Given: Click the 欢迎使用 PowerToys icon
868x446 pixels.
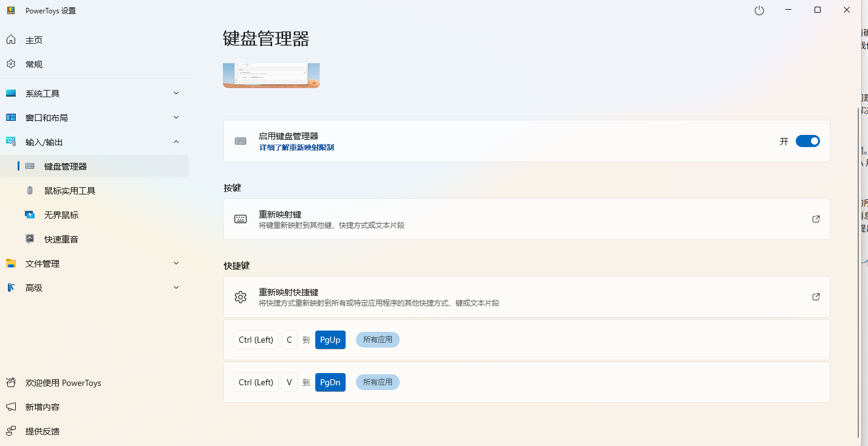Looking at the screenshot, I should click(11, 383).
